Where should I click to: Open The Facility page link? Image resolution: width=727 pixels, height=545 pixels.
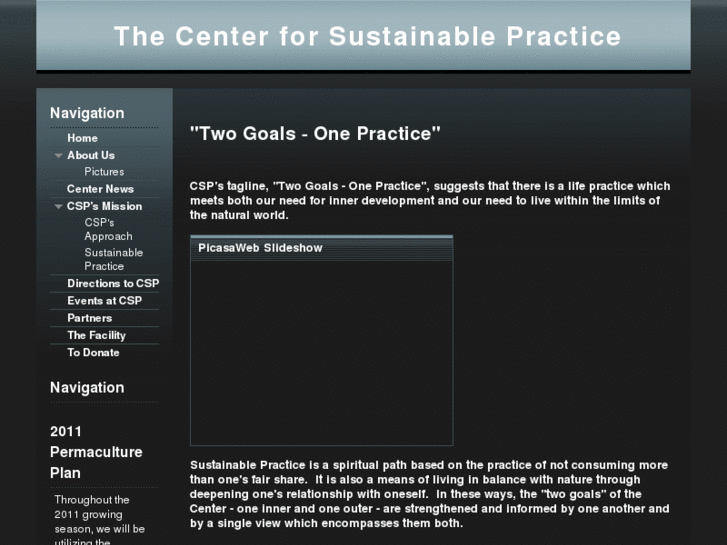(96, 335)
